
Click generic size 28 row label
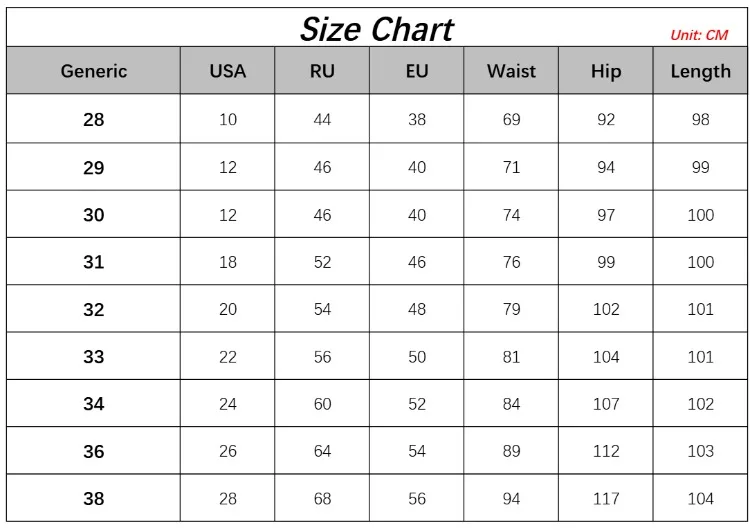(x=93, y=120)
